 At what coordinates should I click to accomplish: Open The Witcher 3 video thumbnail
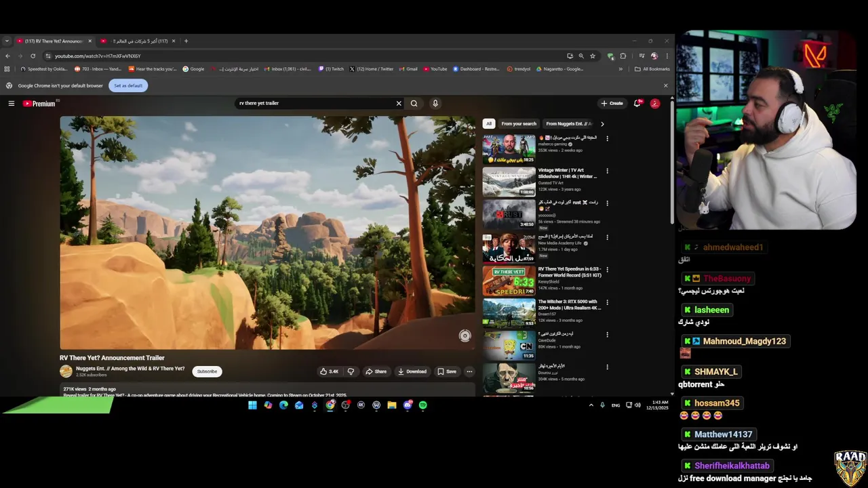(x=509, y=313)
